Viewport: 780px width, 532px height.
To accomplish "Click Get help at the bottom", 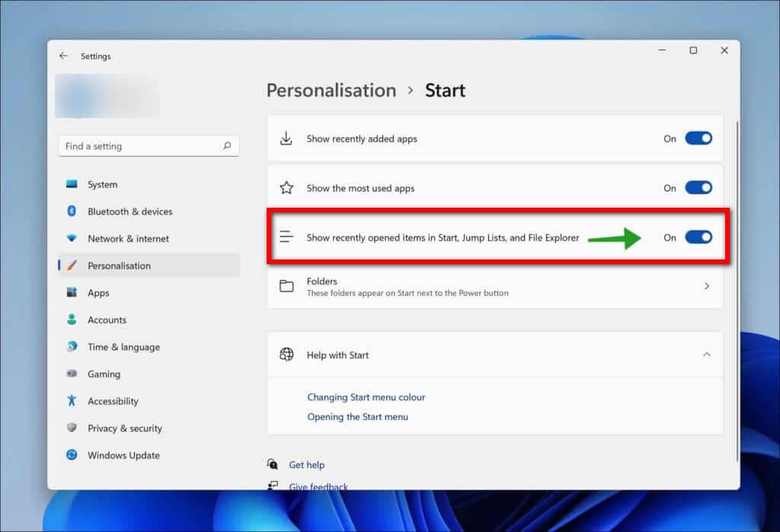I will click(306, 464).
